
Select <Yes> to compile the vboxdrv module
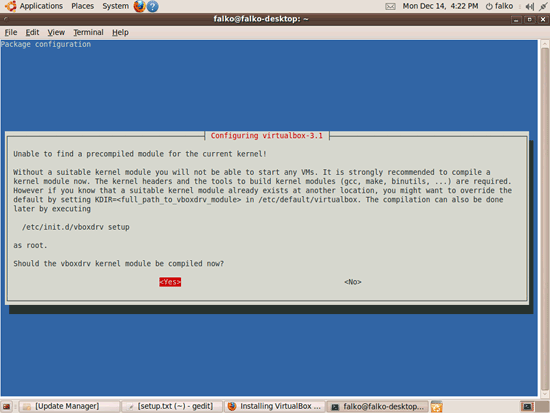tap(170, 282)
